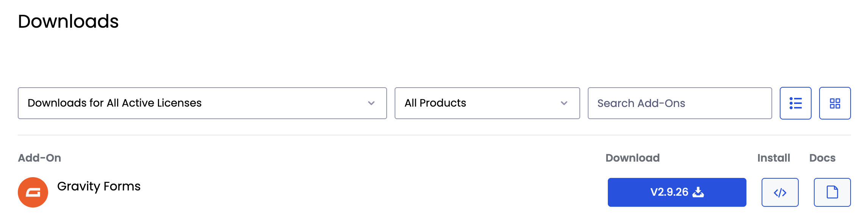Screen dimensions: 868x217
Task: Click the Add-On column header
Action: point(39,158)
